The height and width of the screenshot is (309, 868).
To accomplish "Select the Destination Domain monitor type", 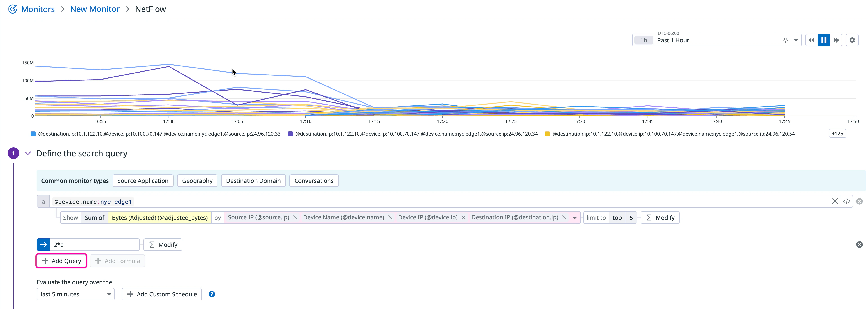I will [253, 181].
